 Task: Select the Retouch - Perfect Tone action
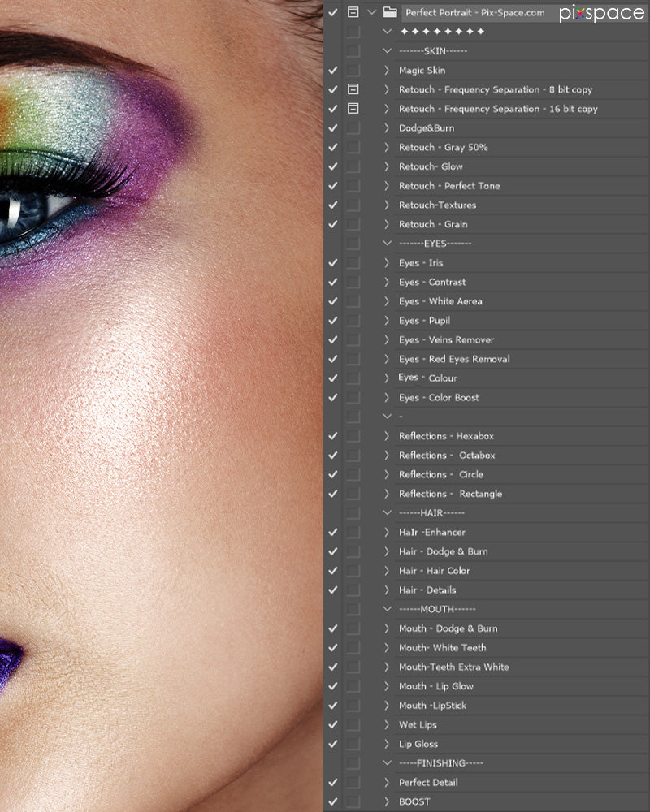449,186
